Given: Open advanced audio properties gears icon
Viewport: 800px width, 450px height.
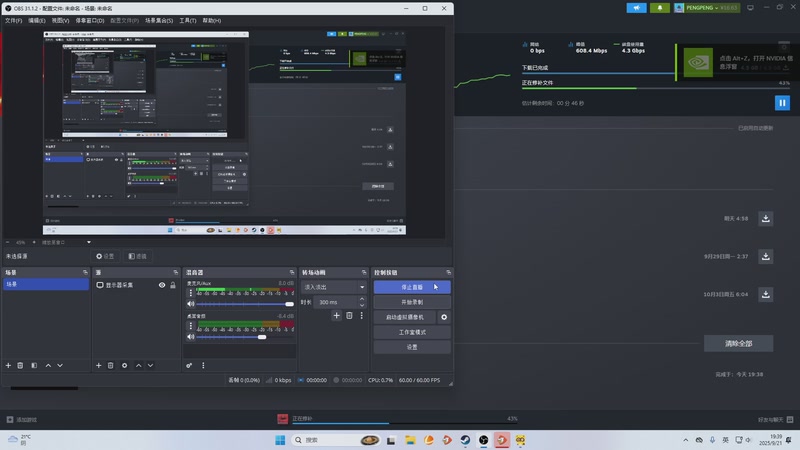Looking at the screenshot, I should (x=189, y=365).
